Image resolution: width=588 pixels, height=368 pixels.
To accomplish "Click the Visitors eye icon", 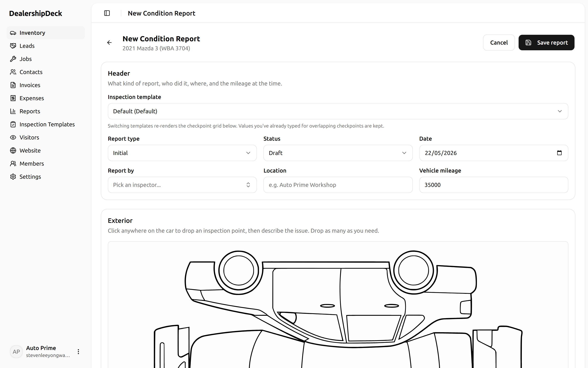I will pos(13,138).
